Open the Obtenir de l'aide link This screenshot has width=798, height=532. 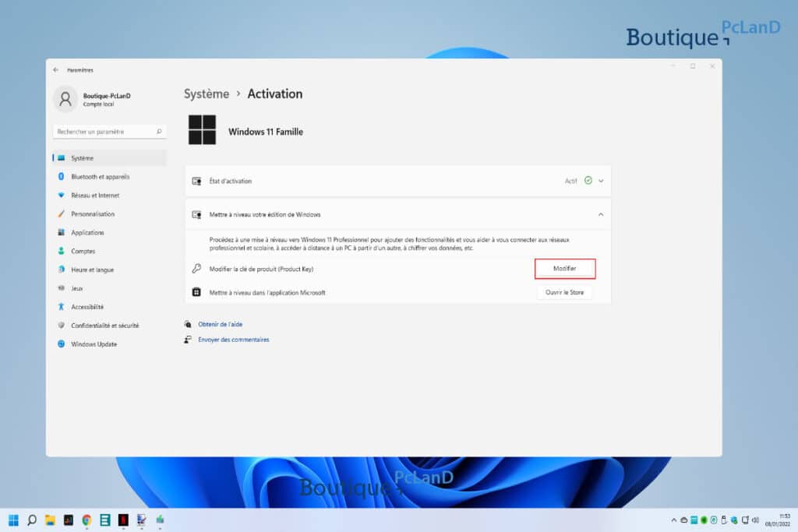click(x=221, y=324)
